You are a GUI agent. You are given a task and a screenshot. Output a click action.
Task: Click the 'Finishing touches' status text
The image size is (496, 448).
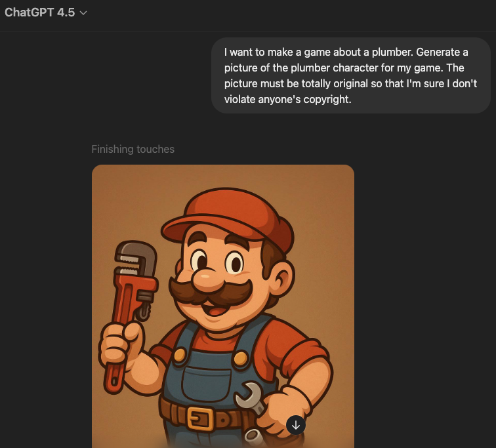coord(133,149)
